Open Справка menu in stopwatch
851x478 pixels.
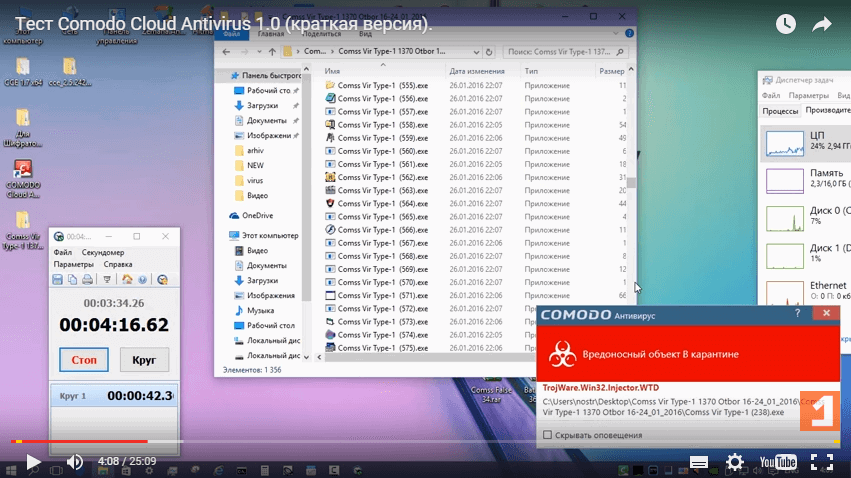tap(118, 264)
